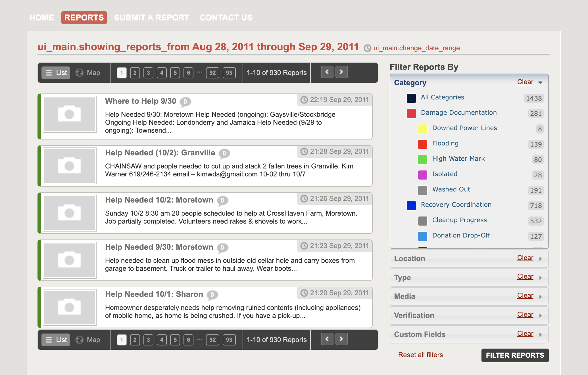Toggle Map view in the bottom toolbar
The width and height of the screenshot is (588, 375).
pos(88,340)
